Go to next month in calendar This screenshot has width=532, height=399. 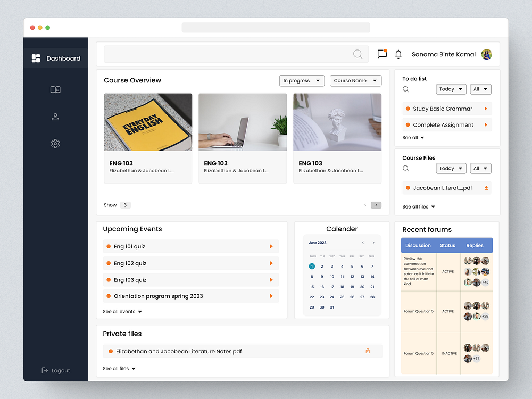pyautogui.click(x=373, y=243)
